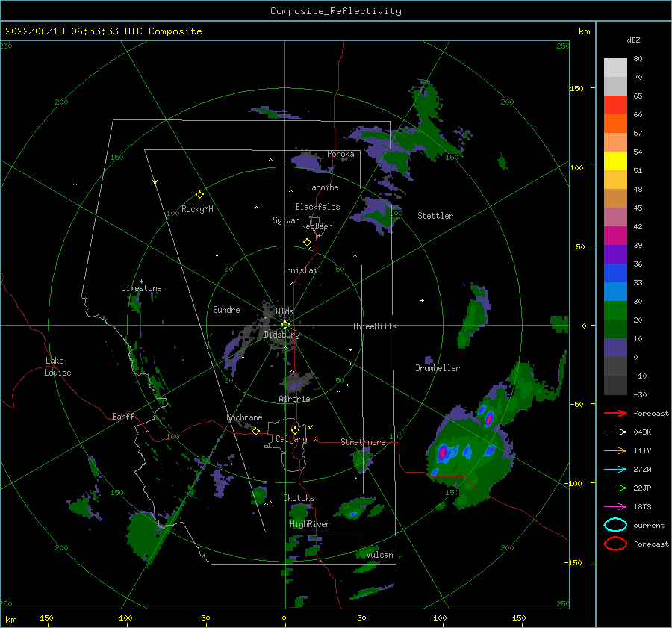This screenshot has height=628, width=672.
Task: Click the yellow diamond marker below RedDeer
Action: click(x=307, y=243)
